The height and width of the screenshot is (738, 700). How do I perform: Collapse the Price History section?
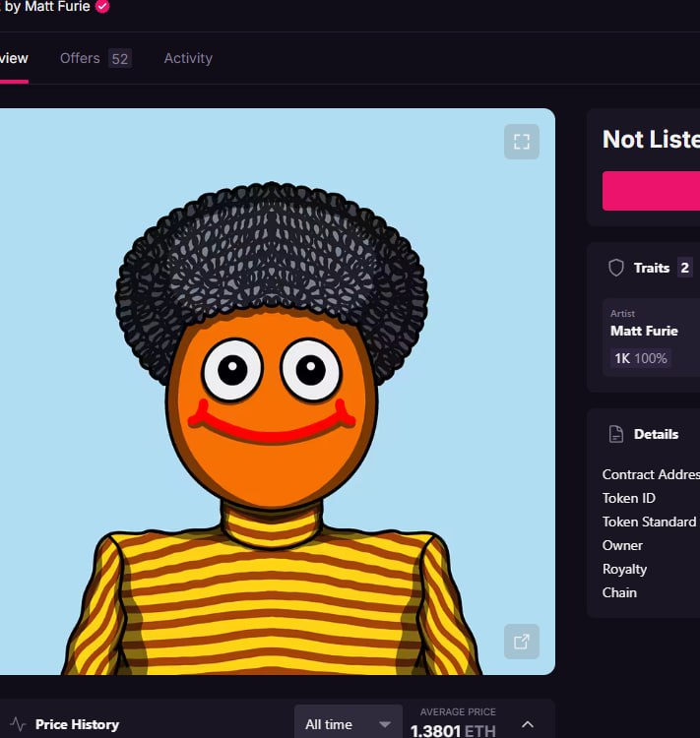tap(528, 724)
